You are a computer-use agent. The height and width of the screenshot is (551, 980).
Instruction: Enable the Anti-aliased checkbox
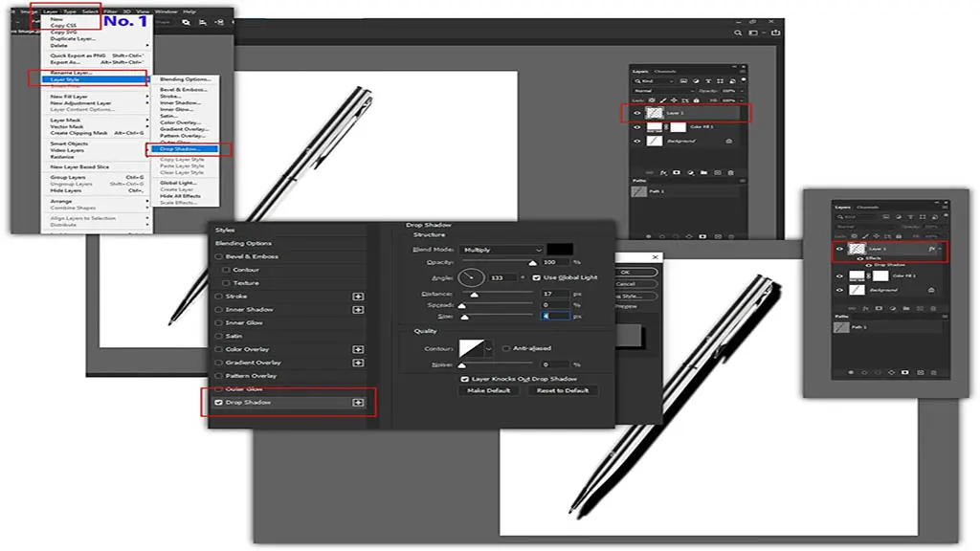pos(506,348)
